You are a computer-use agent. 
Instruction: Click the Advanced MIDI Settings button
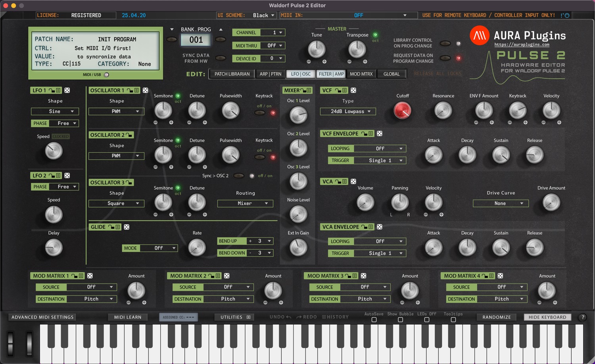click(x=42, y=317)
